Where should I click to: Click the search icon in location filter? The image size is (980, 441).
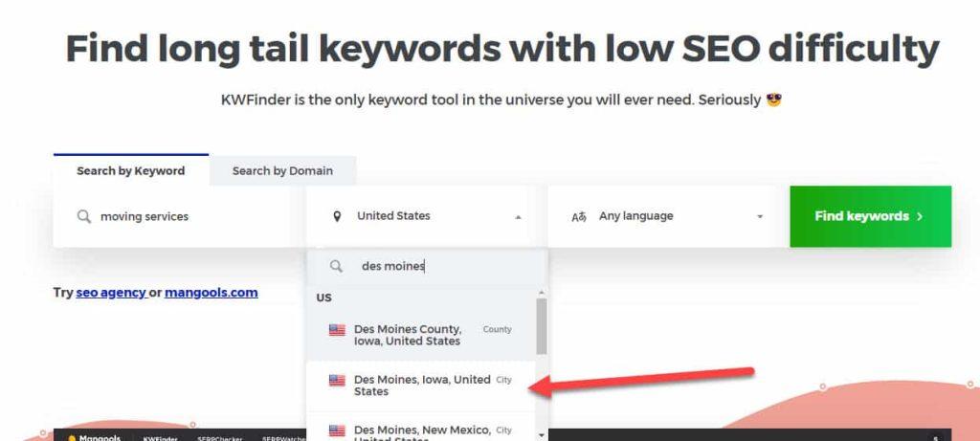336,267
